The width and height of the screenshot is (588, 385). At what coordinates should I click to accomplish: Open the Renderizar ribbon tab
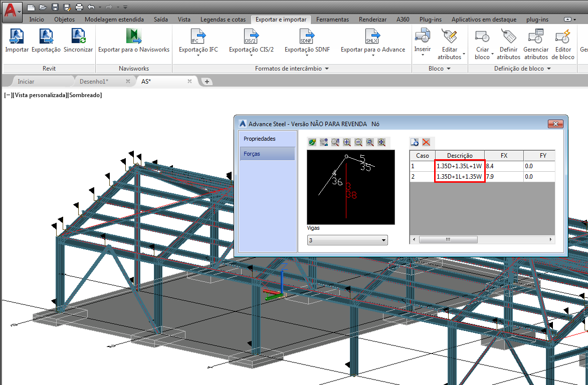(x=372, y=20)
